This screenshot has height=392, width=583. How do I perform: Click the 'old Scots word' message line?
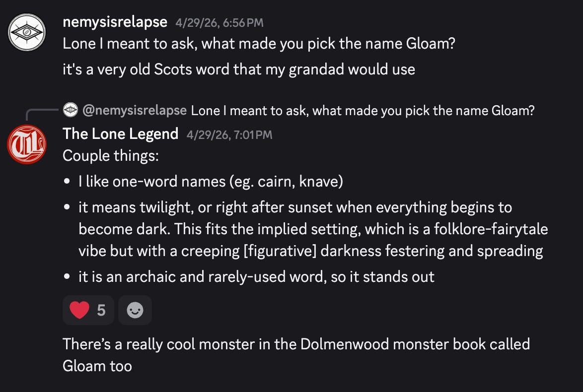(239, 69)
